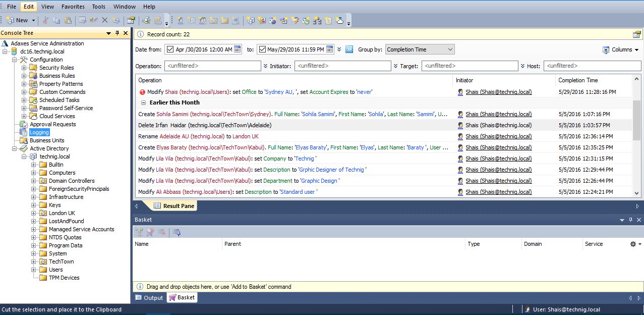This screenshot has width=644, height=315.
Task: Click the Approval Requests icon in tree
Action: coord(23,124)
